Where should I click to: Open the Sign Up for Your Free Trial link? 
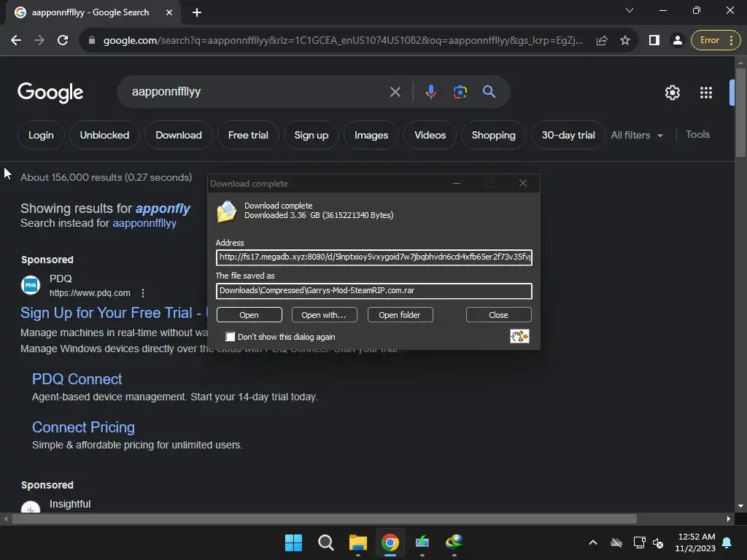pos(115,313)
